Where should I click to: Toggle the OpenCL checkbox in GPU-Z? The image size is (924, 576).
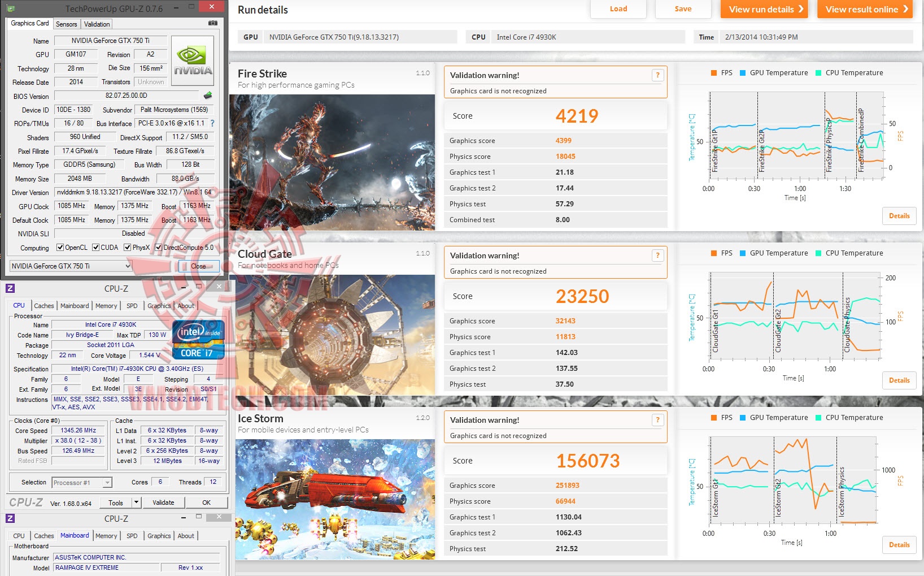click(60, 248)
